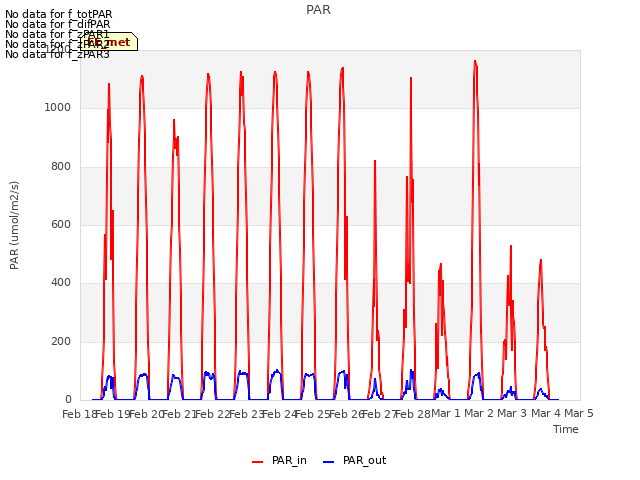
Task: Click the Feb 22 x-axis tick label
Action: 213,414
